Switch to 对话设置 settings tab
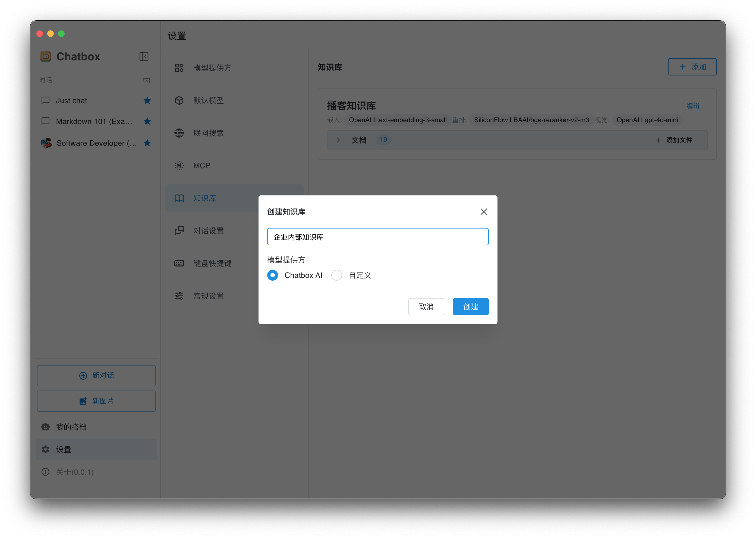This screenshot has height=539, width=756. click(x=212, y=231)
